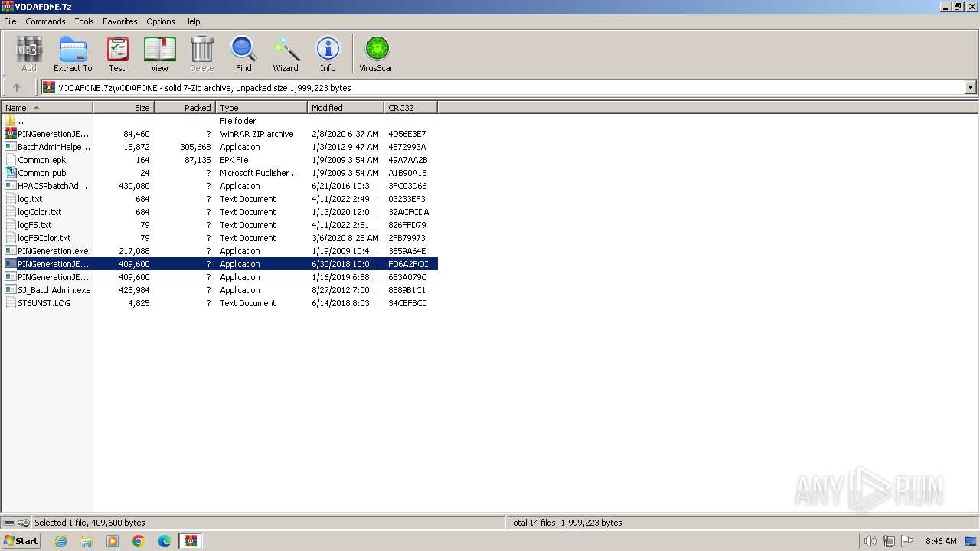Select PINGenerationJE file modified 6/30/2018
This screenshot has height=551, width=980.
coord(220,264)
